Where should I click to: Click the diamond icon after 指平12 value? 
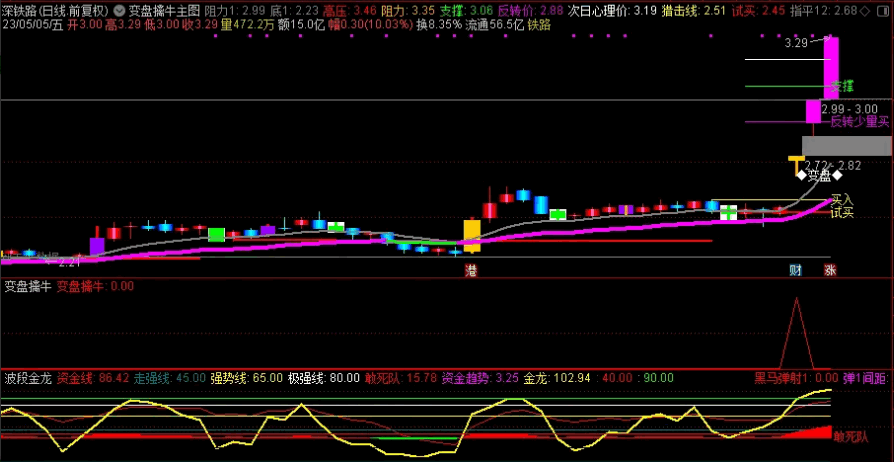pyautogui.click(x=865, y=10)
